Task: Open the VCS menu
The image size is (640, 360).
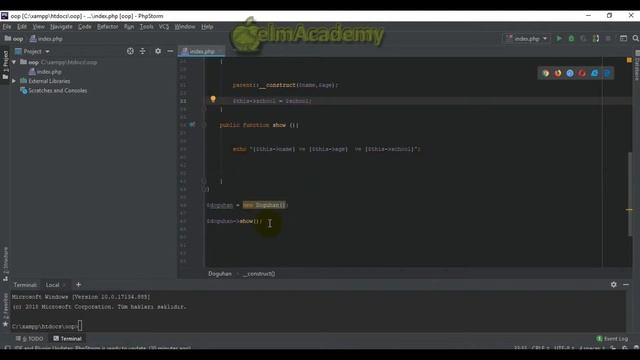Action: click(x=164, y=27)
